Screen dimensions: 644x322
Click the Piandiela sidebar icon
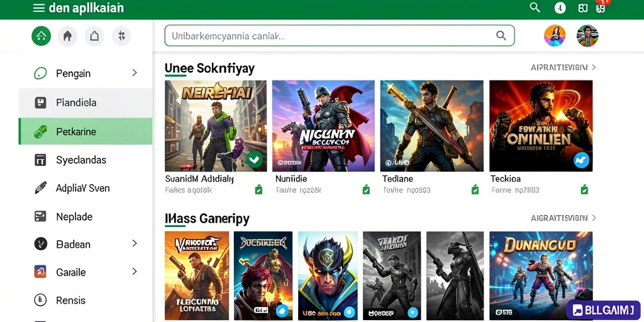(x=40, y=103)
